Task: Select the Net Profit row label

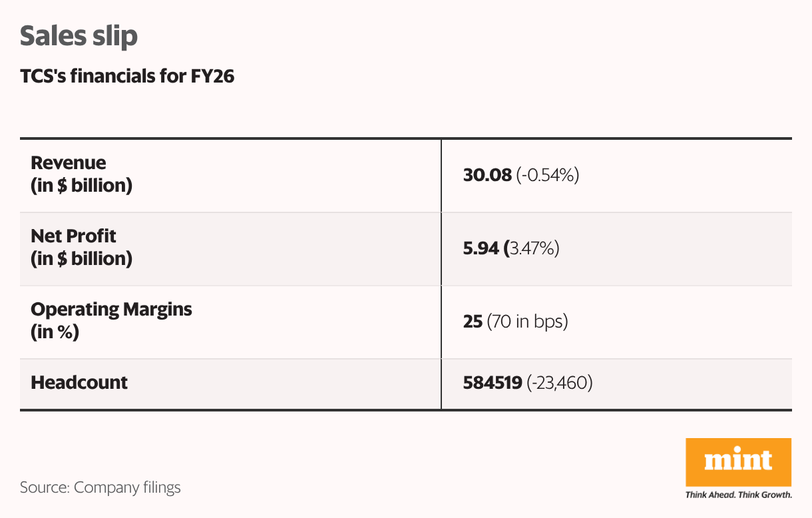Action: [74, 236]
